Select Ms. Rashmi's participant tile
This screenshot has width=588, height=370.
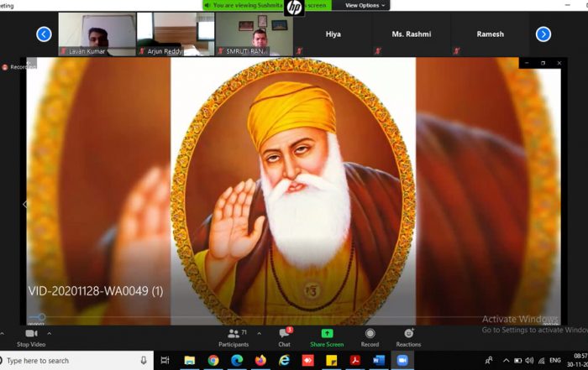(412, 34)
